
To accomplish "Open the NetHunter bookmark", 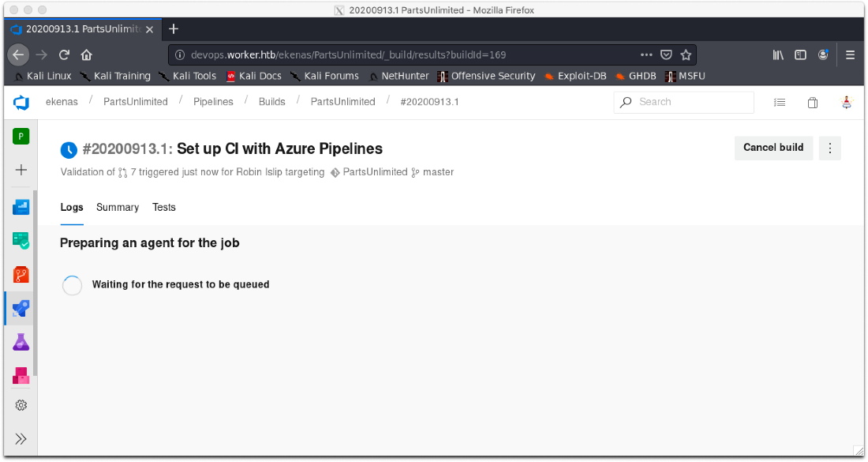I will click(398, 76).
